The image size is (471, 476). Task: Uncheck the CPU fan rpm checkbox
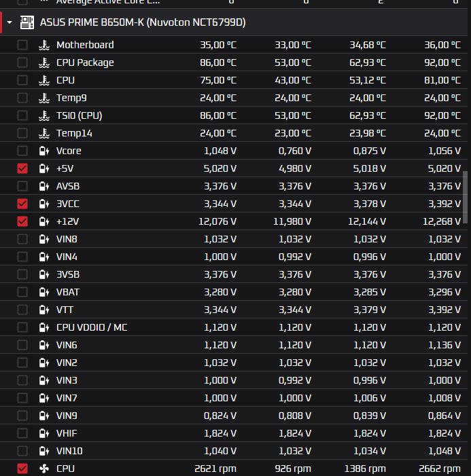point(22,469)
